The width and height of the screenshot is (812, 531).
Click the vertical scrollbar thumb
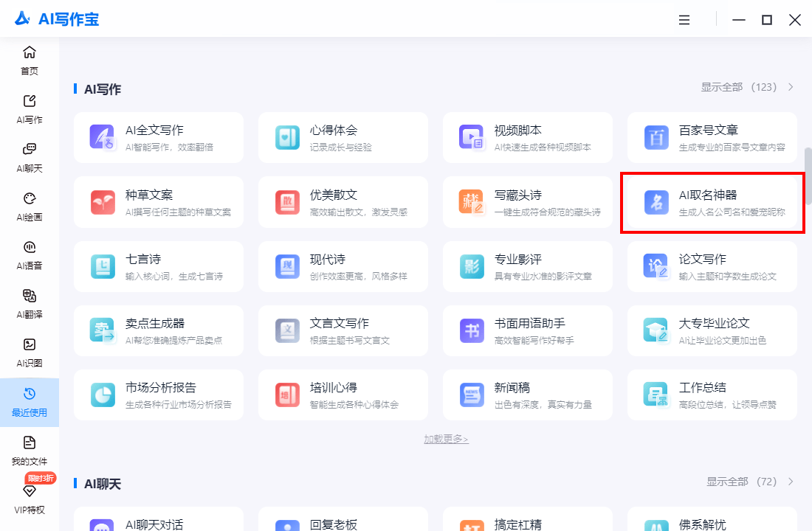tap(808, 169)
